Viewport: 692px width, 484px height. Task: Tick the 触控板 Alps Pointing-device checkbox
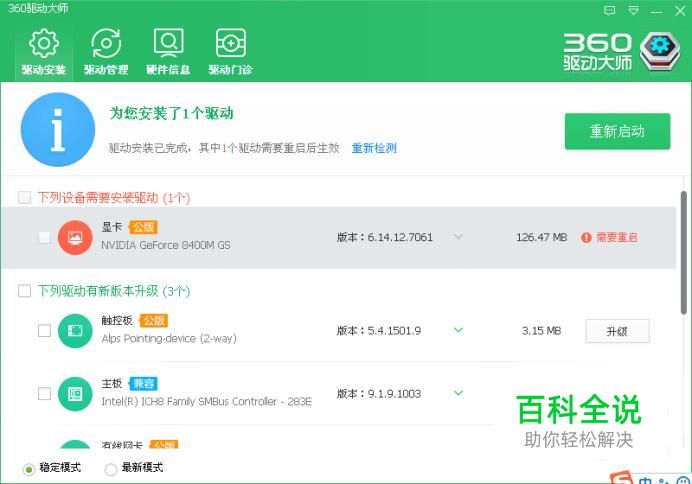44,330
